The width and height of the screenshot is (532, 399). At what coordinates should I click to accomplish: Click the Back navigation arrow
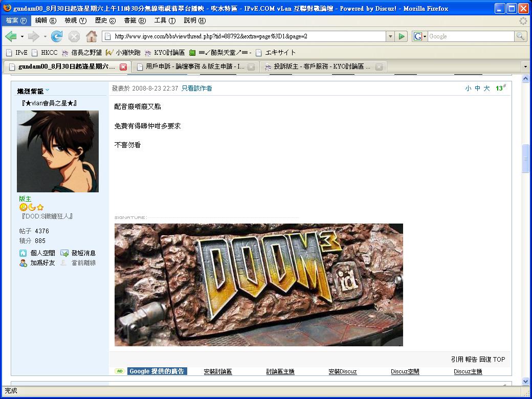(11, 36)
